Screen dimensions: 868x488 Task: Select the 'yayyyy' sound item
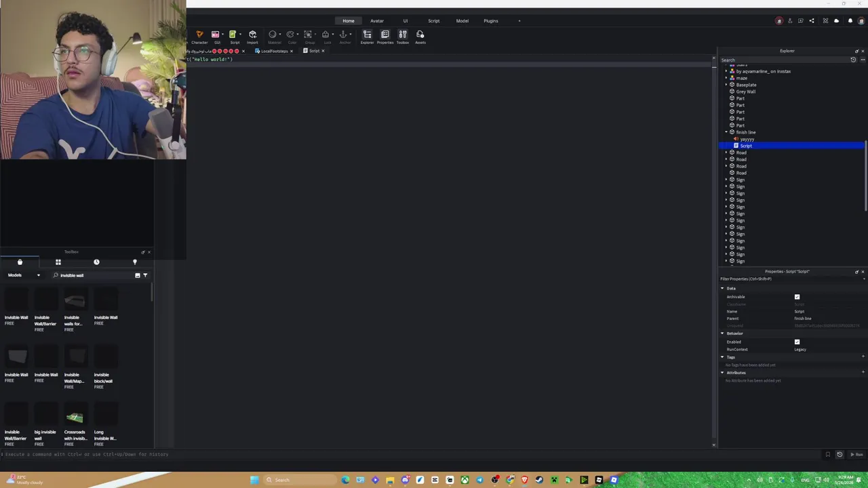(746, 139)
